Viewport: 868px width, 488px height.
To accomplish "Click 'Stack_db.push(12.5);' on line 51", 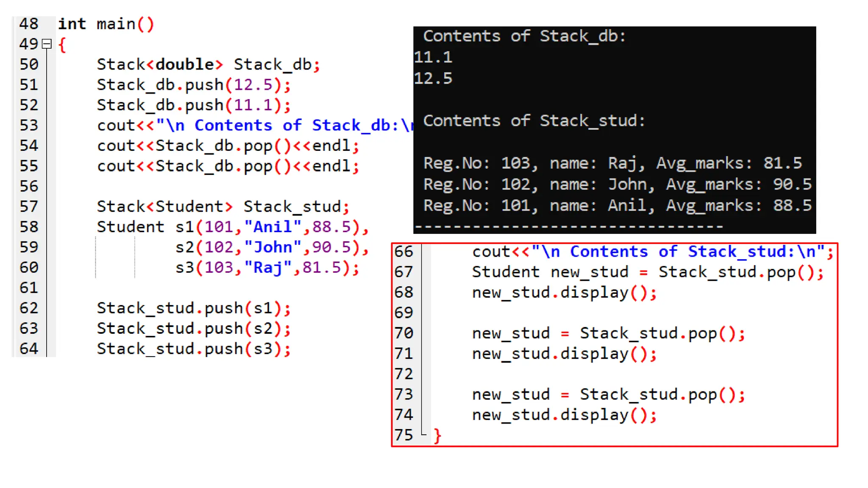I will coord(194,85).
